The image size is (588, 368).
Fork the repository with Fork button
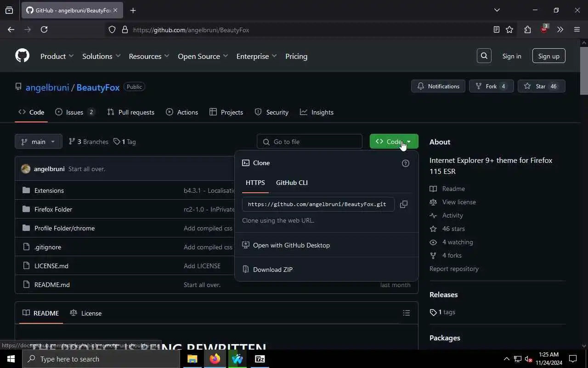(491, 86)
